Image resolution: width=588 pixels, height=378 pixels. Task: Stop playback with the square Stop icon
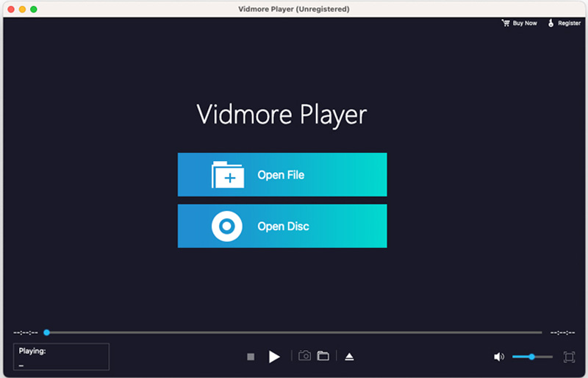(251, 357)
